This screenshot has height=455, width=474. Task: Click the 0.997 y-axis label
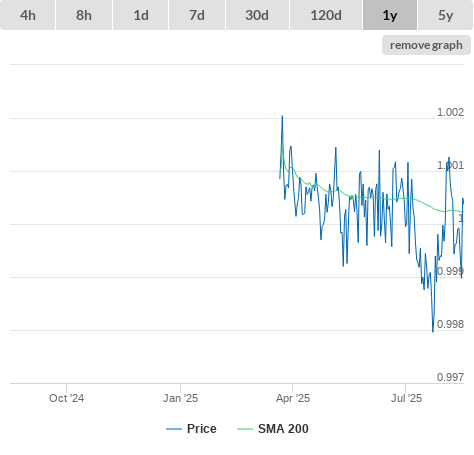tap(450, 377)
